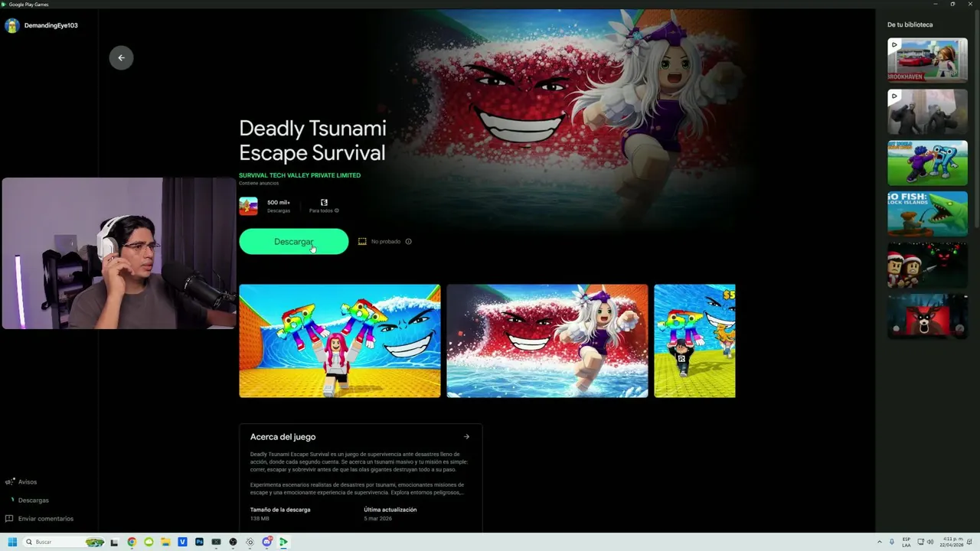Open the Google Play Games taskbar icon
The height and width of the screenshot is (551, 980).
(283, 542)
